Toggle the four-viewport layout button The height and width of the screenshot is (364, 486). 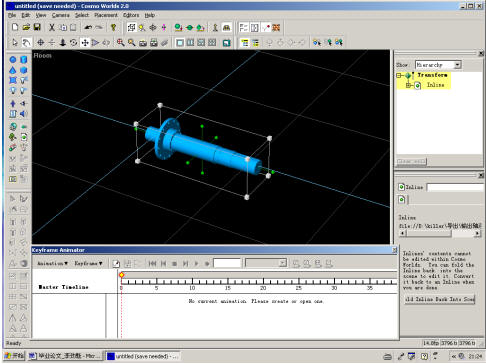pos(212,42)
